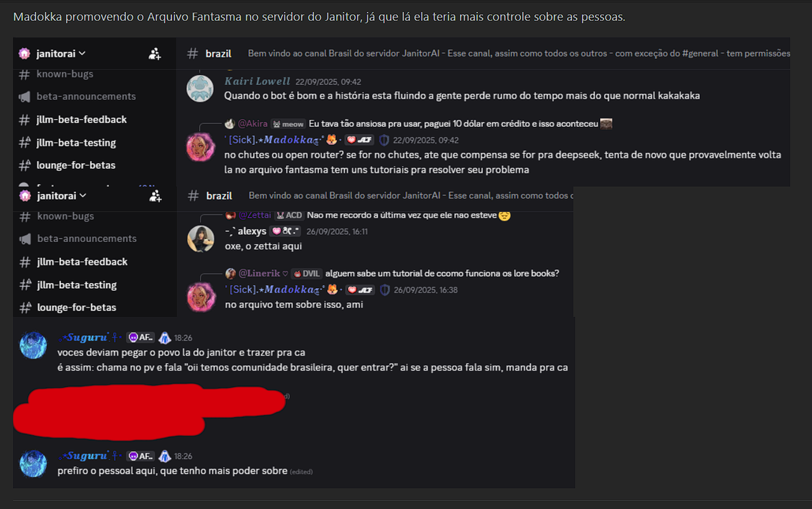The image size is (812, 509).
Task: Click Suguru's avatar in first 18:26 message
Action: [x=33, y=345]
